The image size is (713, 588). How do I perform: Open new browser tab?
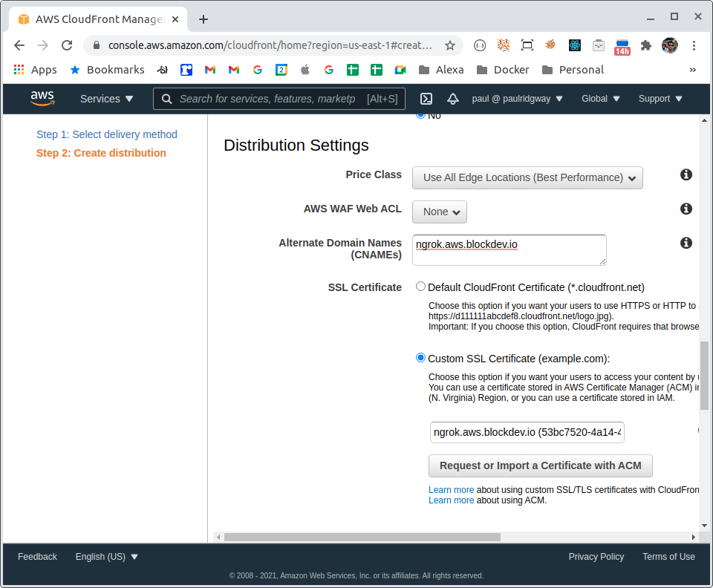click(204, 19)
